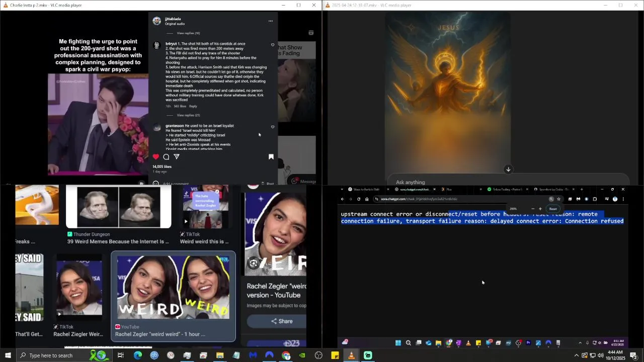
Task: Open the search icon in recorded Windows 11 taskbar
Action: pos(408,343)
